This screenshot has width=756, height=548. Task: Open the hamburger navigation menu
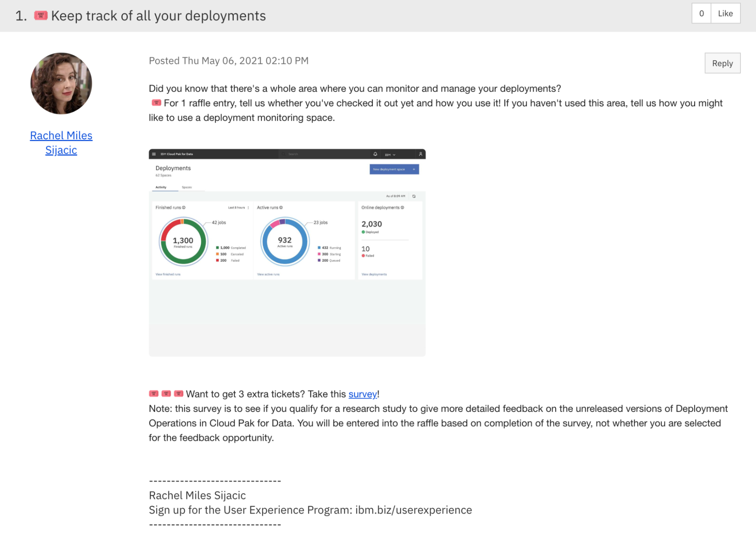154,154
